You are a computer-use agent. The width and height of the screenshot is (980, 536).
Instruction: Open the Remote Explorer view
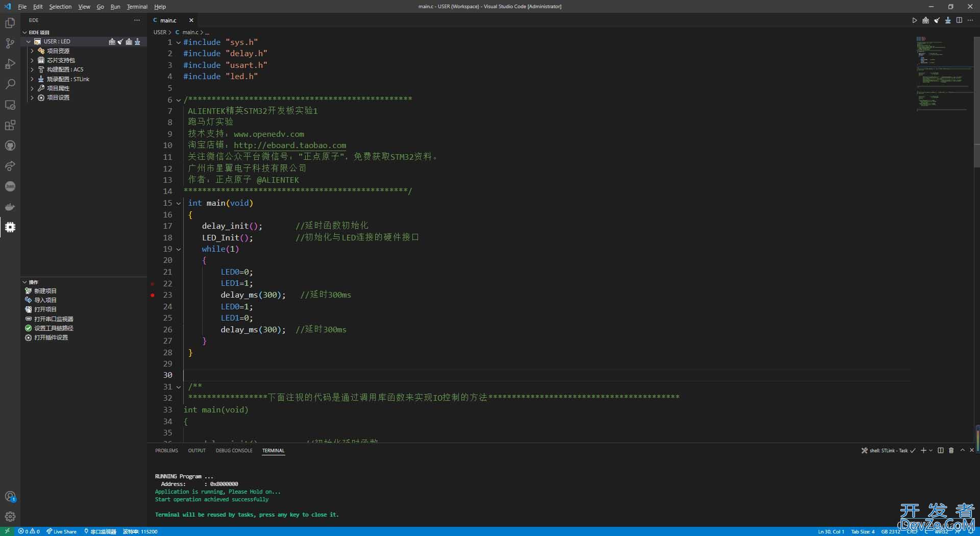(10, 105)
